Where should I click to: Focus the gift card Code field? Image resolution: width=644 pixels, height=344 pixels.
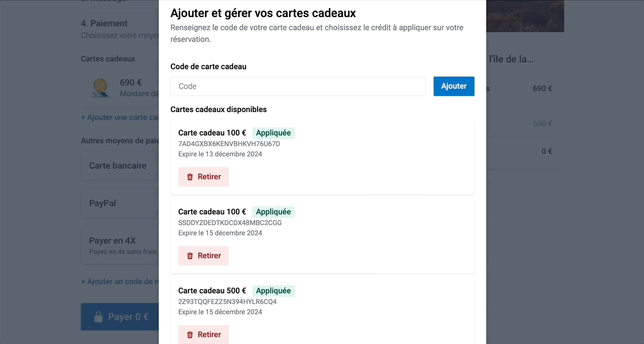click(298, 86)
